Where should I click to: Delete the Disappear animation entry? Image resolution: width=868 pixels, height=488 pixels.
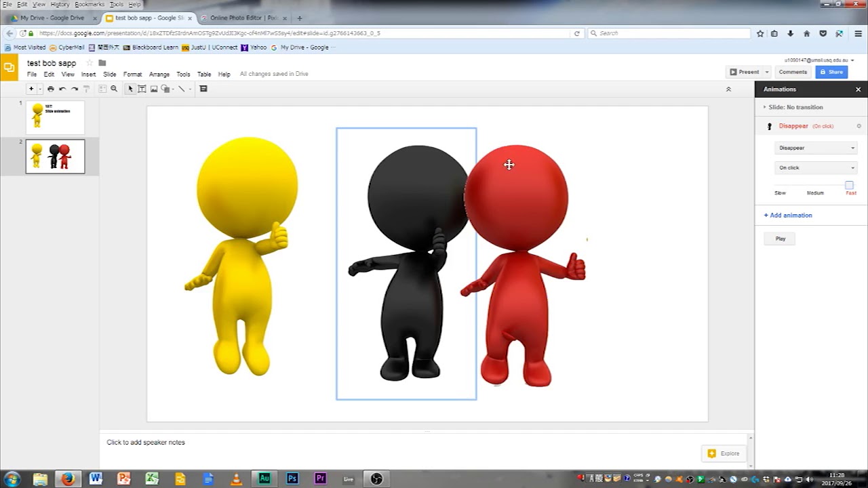point(859,126)
